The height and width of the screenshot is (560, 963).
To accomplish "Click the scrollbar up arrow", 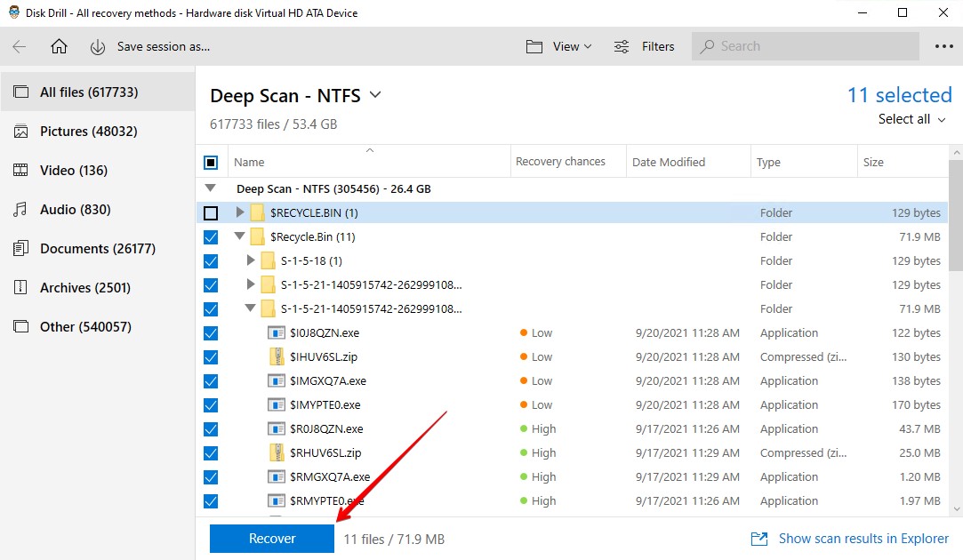I will pos(956,152).
